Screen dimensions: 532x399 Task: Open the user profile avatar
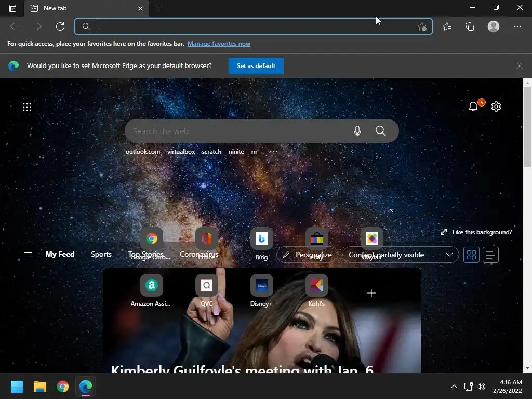(x=494, y=26)
